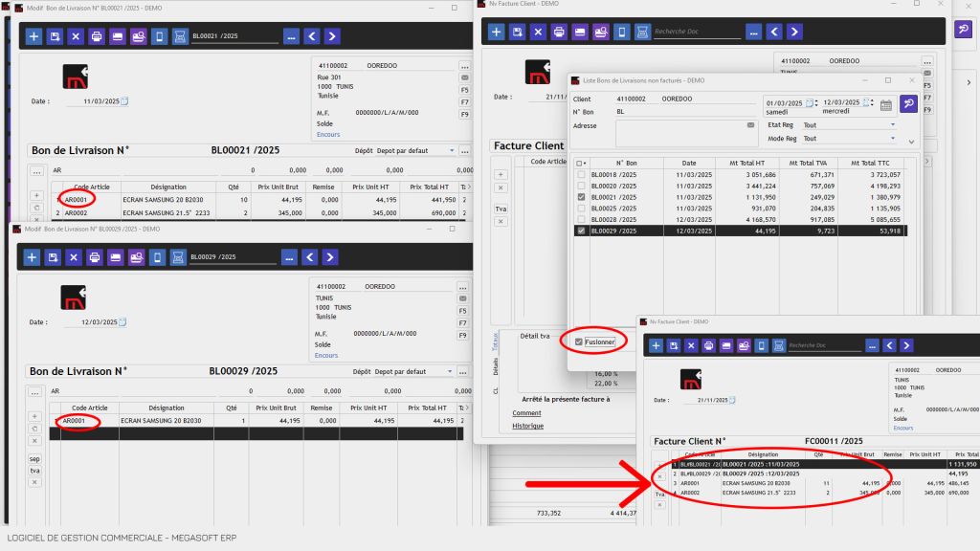Print the BL00021 delivery note
This screenshot has height=551, width=980.
click(97, 36)
